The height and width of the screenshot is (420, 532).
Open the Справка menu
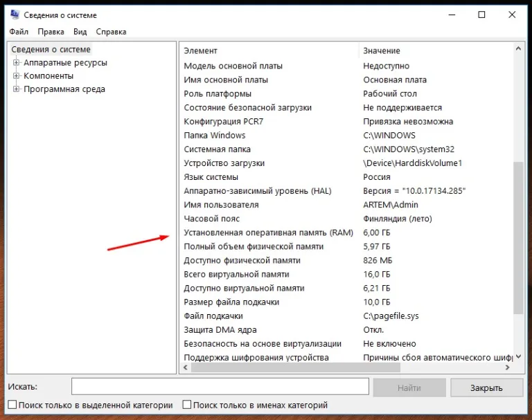pyautogui.click(x=111, y=32)
